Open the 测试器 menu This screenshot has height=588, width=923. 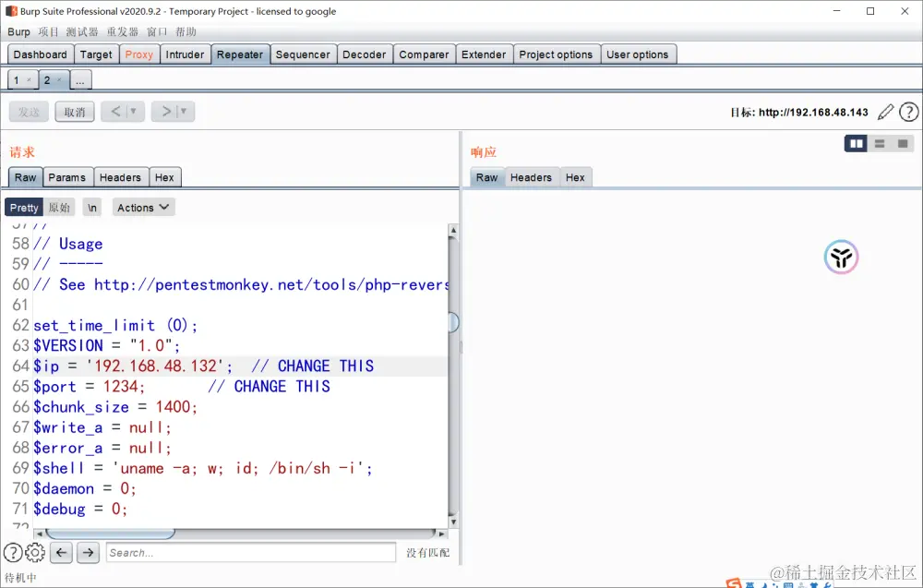pos(82,31)
